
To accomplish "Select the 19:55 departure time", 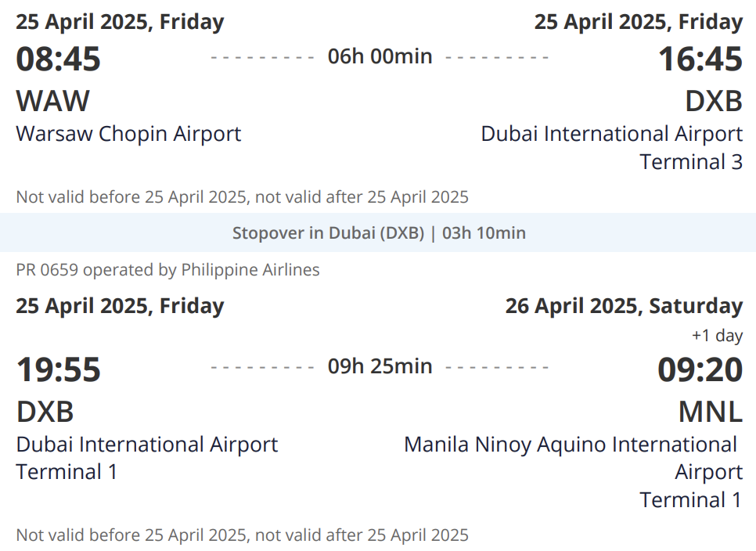I will pyautogui.click(x=59, y=369).
